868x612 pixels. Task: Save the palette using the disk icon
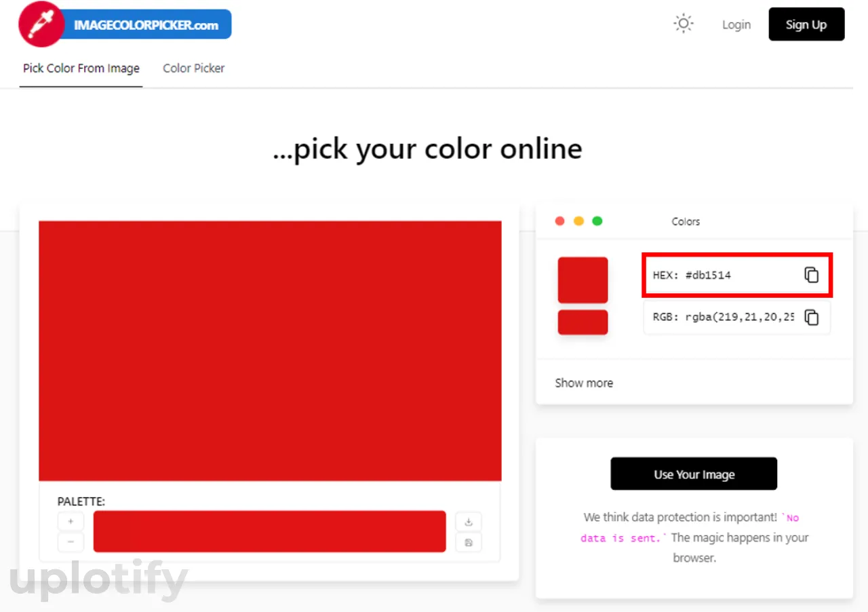point(469,542)
